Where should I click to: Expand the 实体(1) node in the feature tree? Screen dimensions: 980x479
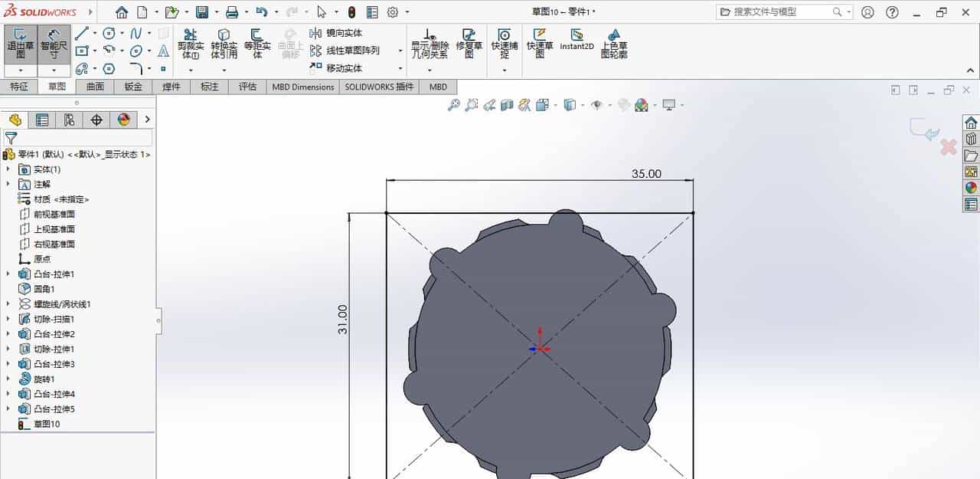click(8, 169)
